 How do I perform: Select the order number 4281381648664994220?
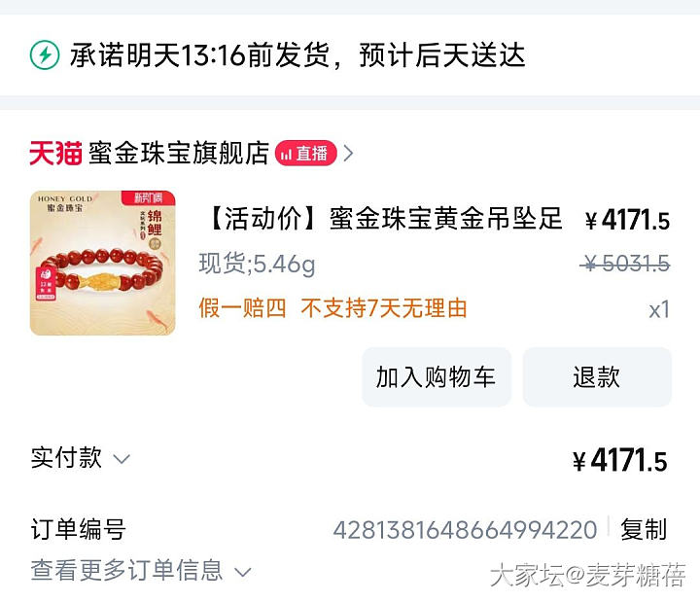(465, 530)
